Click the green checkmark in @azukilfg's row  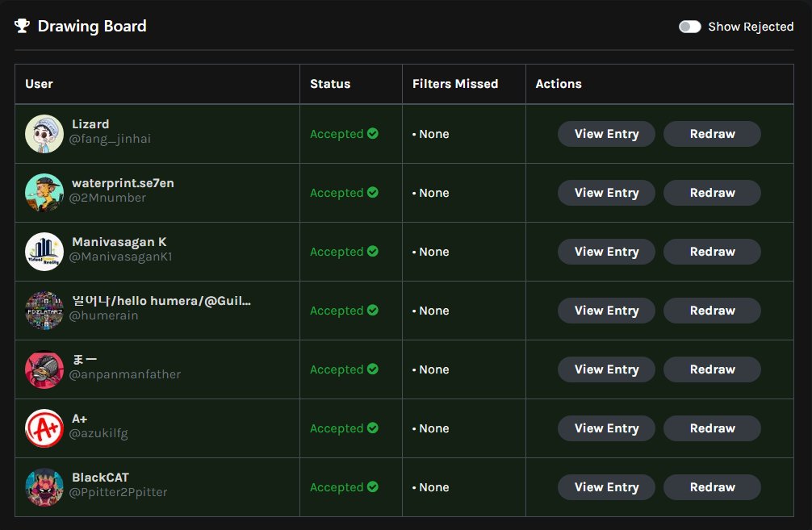coord(373,428)
